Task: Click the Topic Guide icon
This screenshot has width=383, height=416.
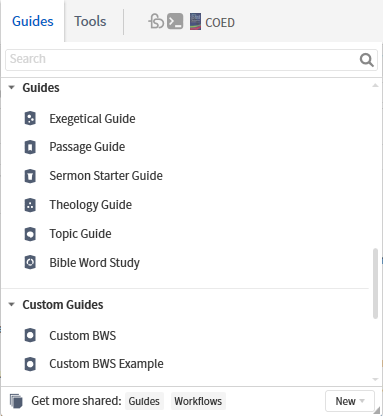Action: (x=30, y=234)
